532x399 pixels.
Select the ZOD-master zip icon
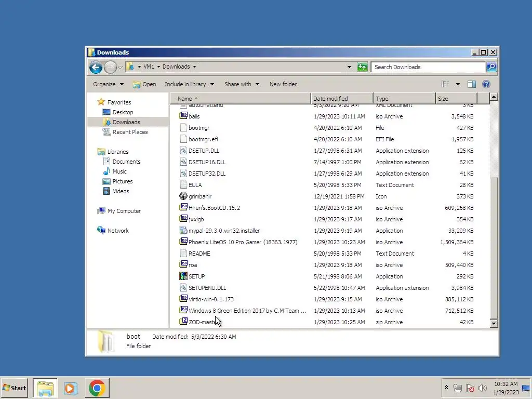click(183, 322)
